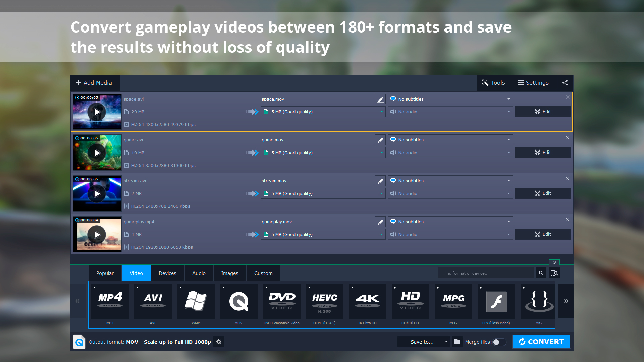644x362 pixels.
Task: Click the share icon in the top toolbar
Action: tap(565, 83)
